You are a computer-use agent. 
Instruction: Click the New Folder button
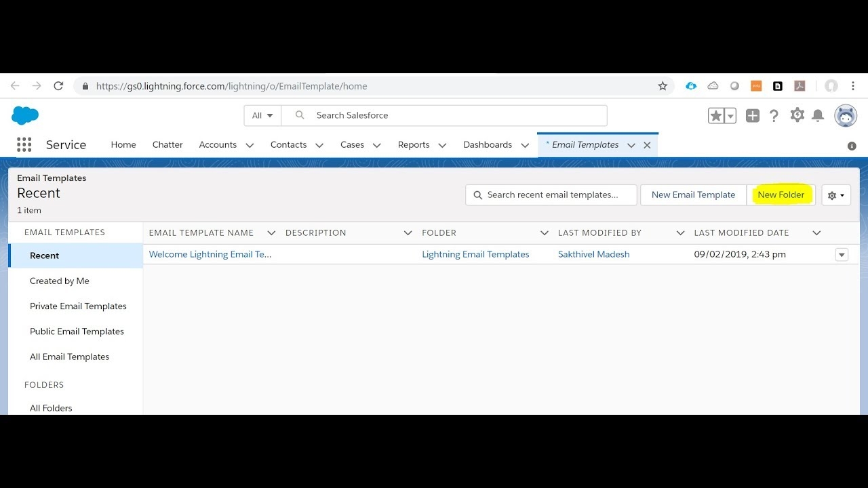781,195
